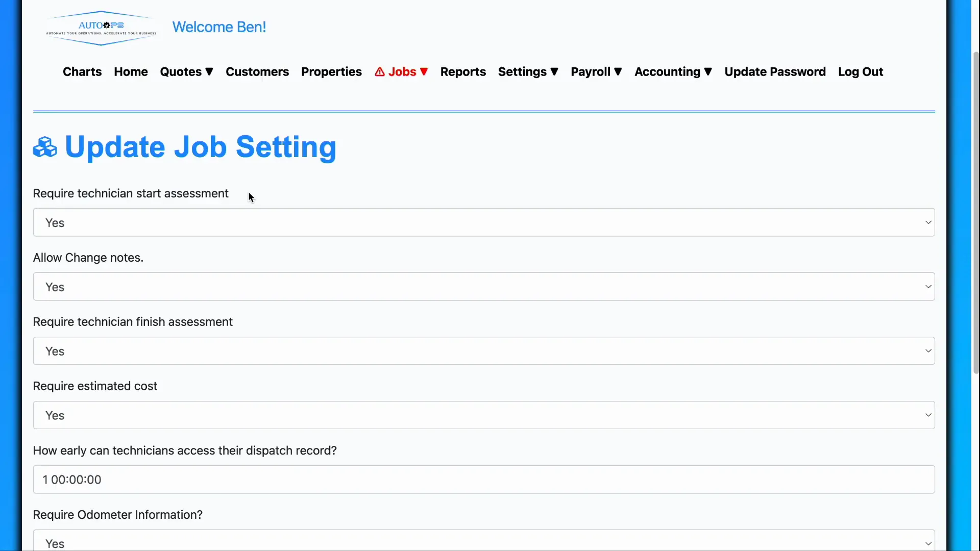Click the AutoOps company logo

(x=100, y=28)
